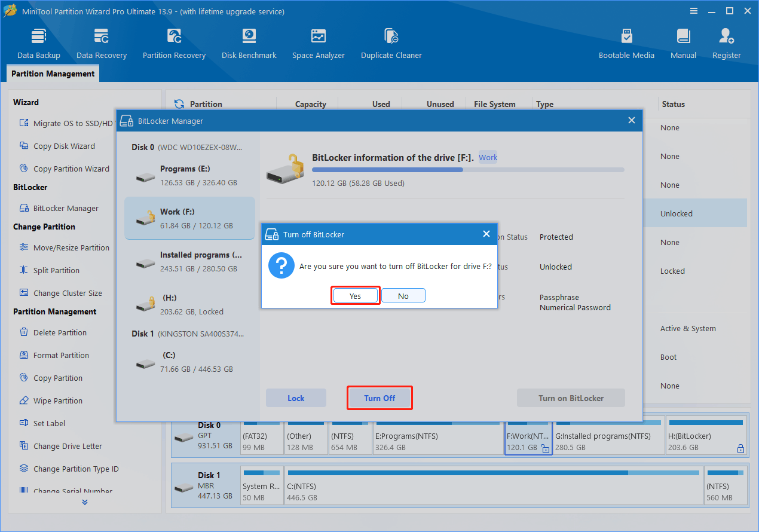This screenshot has height=532, width=759.
Task: Decline with No button
Action: (x=403, y=296)
